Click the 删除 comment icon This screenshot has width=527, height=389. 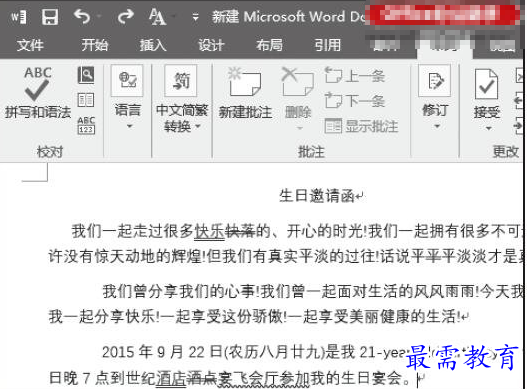click(x=298, y=83)
